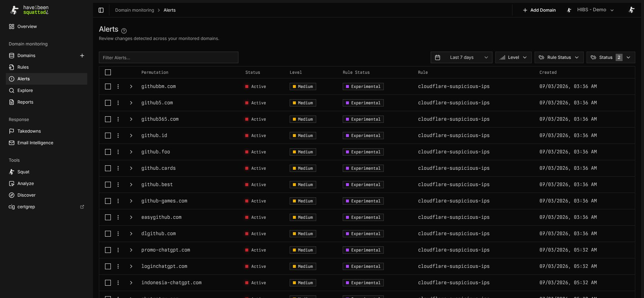Image resolution: width=644 pixels, height=298 pixels.
Task: Check the github-games.com row checkbox
Action: [108, 201]
